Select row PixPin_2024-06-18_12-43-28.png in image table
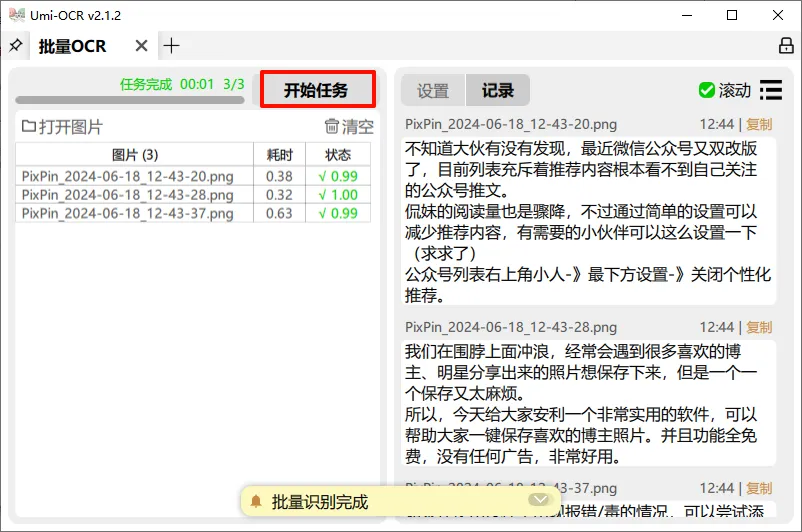 [x=193, y=195]
